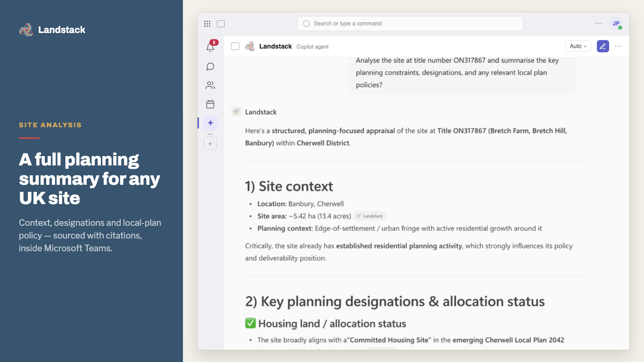
Task: Click the Landstack agent logo in chat header
Action: point(250,46)
